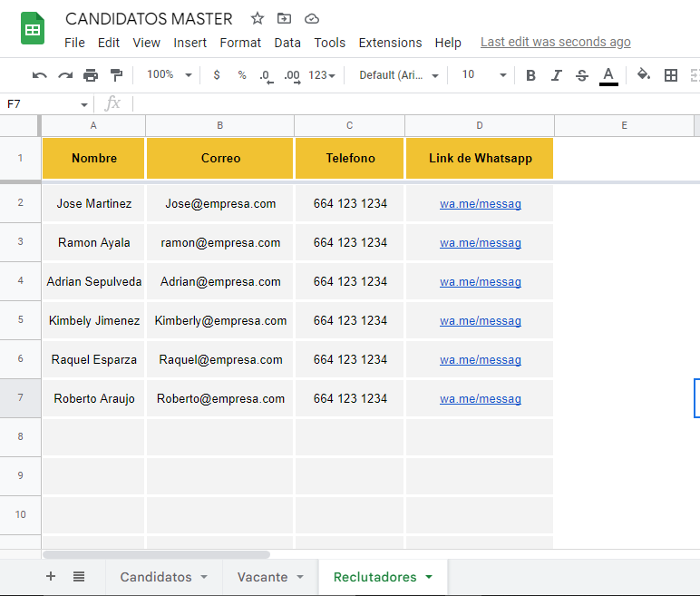Open the Candidatos tab arrow menu
The image size is (700, 596).
tap(204, 577)
